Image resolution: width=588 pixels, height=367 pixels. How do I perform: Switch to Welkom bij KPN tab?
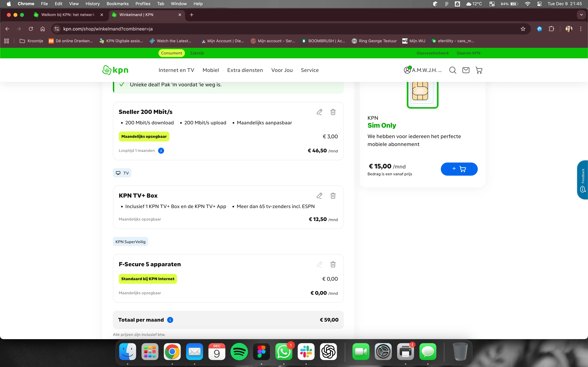[68, 15]
